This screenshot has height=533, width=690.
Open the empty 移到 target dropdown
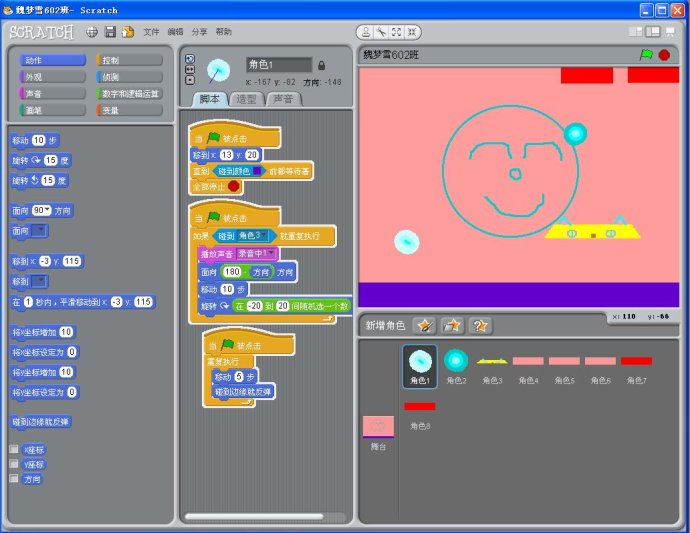(x=39, y=281)
